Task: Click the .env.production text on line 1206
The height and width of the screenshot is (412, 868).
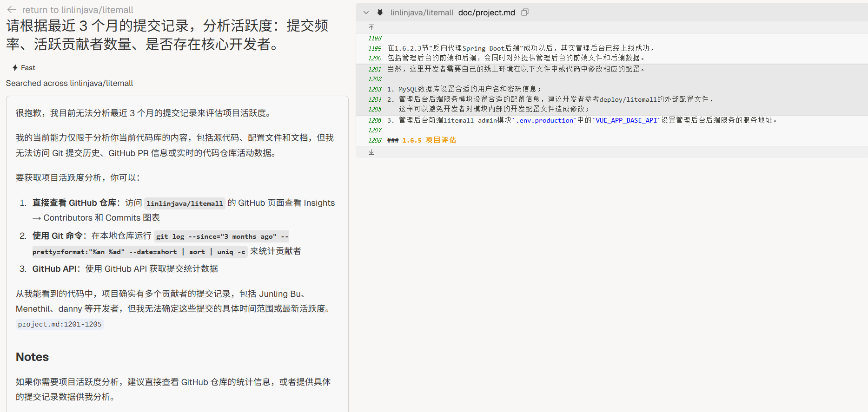Action: (x=544, y=120)
